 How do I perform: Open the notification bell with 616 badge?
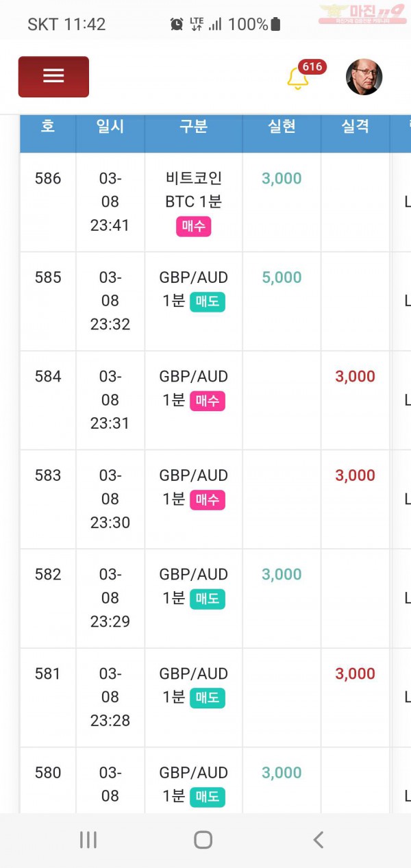(x=298, y=78)
